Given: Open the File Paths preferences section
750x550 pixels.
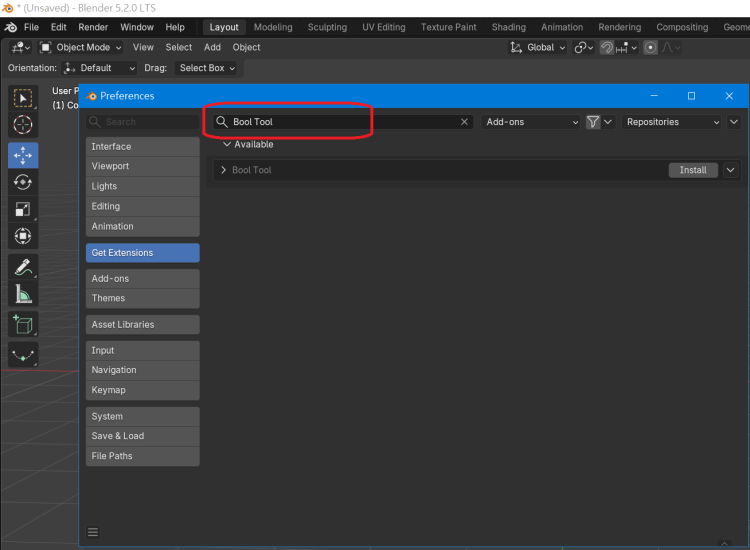Looking at the screenshot, I should click(x=143, y=456).
